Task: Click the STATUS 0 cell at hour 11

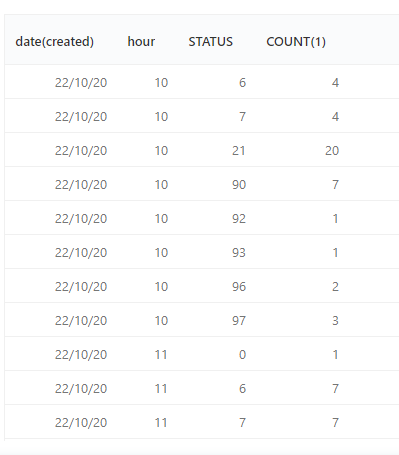Action: [x=242, y=355]
